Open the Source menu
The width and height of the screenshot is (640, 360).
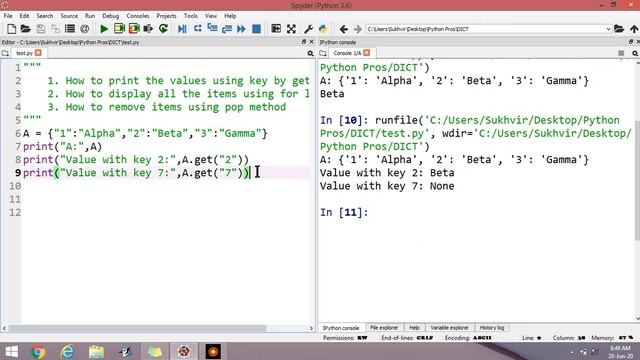click(x=69, y=16)
